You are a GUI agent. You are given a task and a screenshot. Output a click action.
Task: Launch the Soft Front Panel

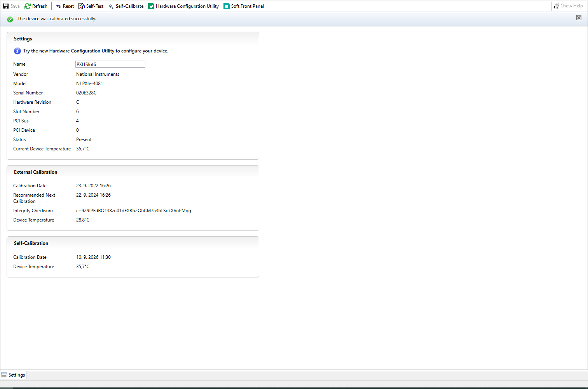click(x=244, y=6)
